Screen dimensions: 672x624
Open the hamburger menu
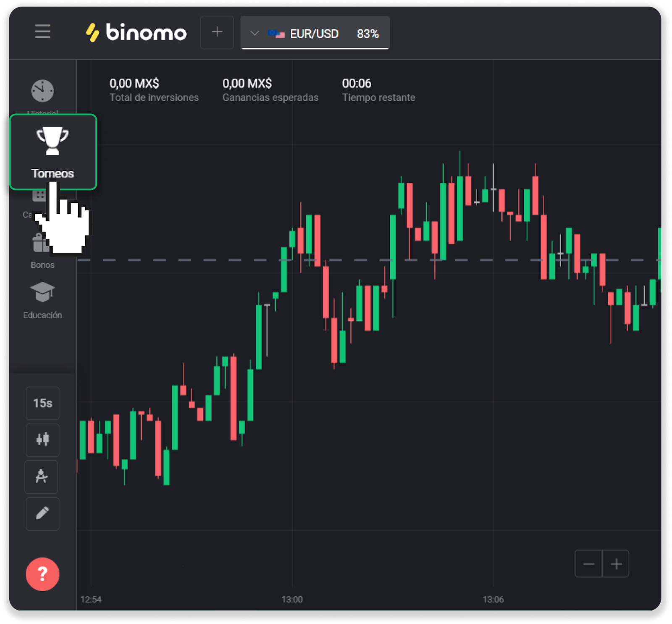42,31
